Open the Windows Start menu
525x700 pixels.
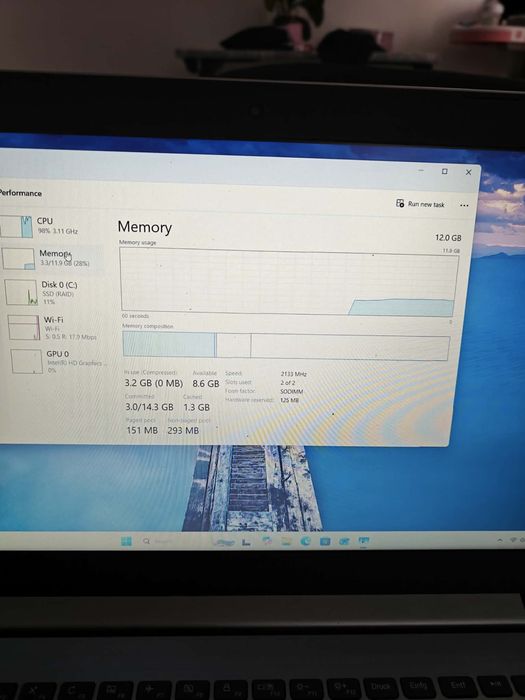[126, 541]
